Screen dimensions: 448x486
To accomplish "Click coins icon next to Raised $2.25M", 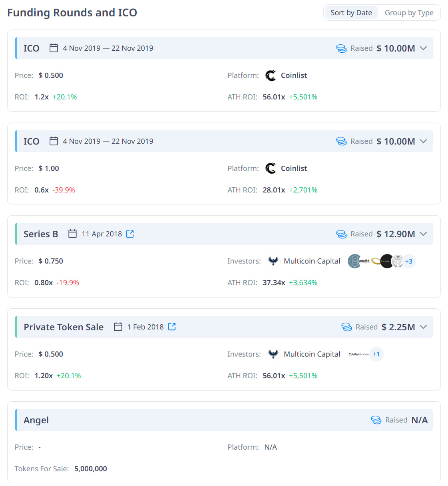I will pyautogui.click(x=346, y=327).
